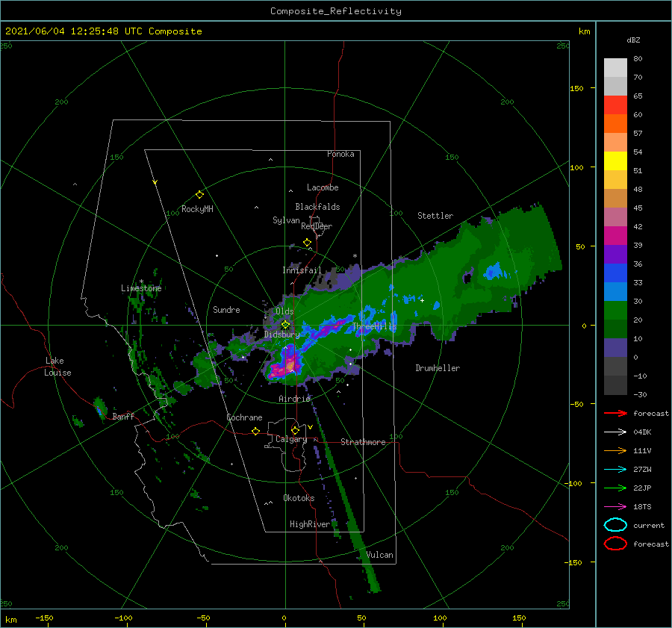Click the Didsbury label
Screen dimensions: 672x628
click(x=282, y=335)
